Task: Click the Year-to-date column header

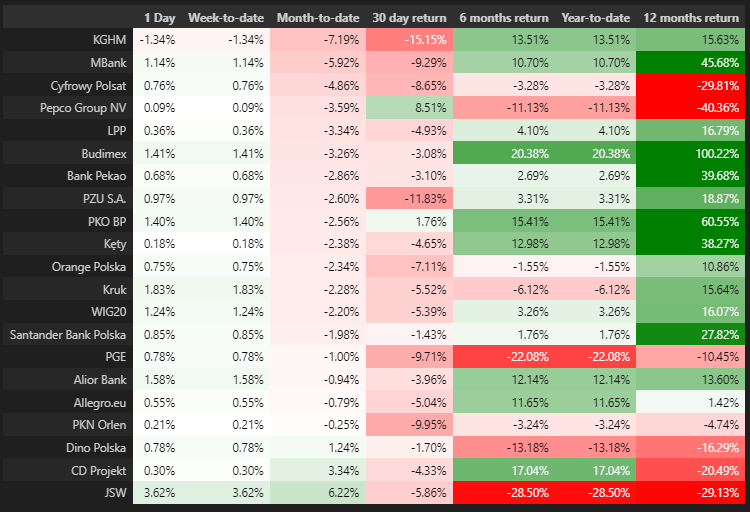Action: coord(596,17)
